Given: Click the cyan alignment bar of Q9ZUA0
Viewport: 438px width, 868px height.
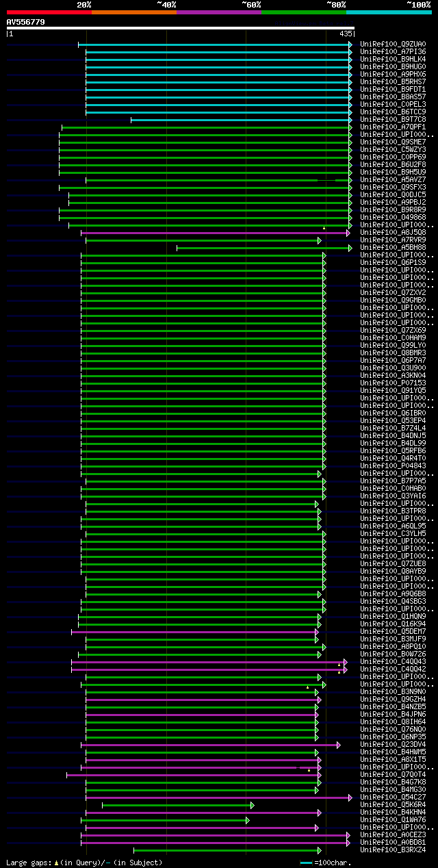Looking at the screenshot, I should click(x=215, y=44).
